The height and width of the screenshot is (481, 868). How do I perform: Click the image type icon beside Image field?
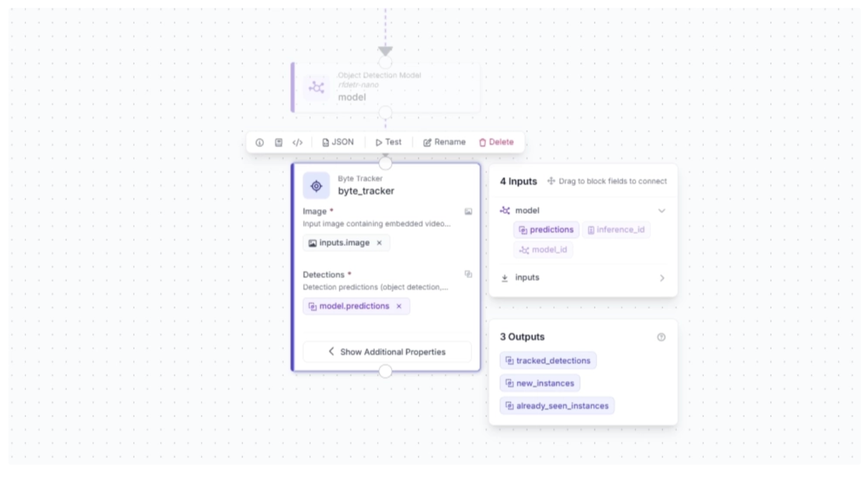point(468,211)
